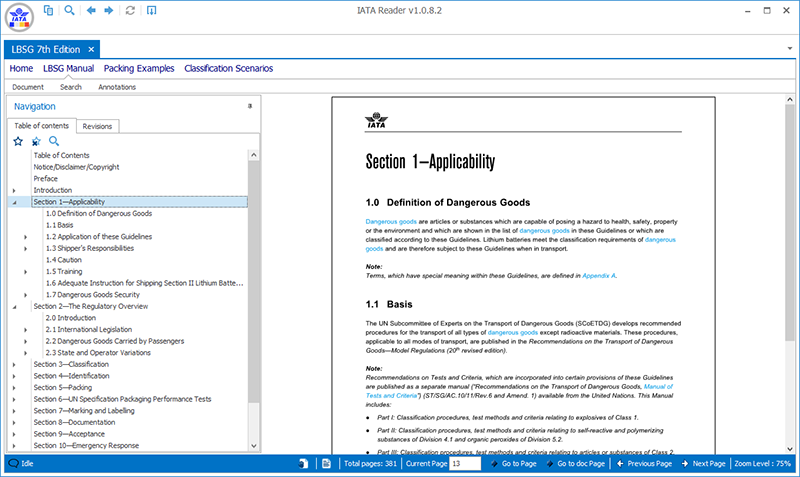
Task: Click the second page icon in status bar
Action: click(327, 463)
